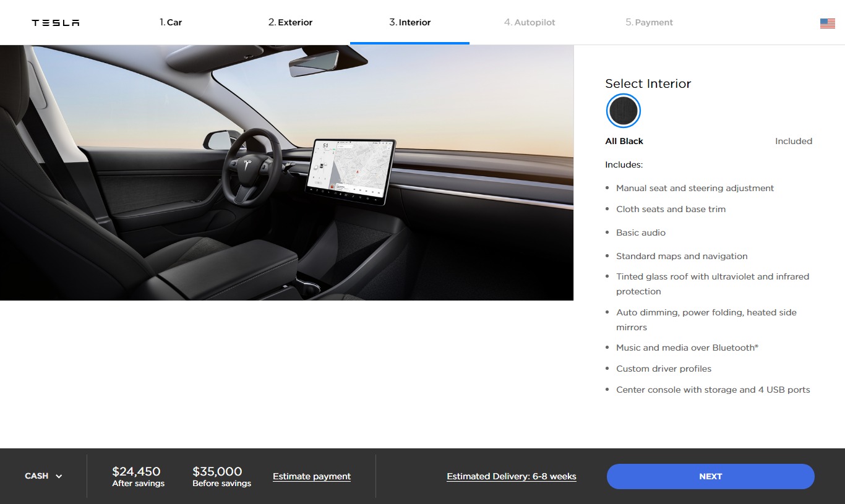Screen dimensions: 845x504
Task: Click 'Tinted glass roof' feature item
Action: [x=713, y=284]
